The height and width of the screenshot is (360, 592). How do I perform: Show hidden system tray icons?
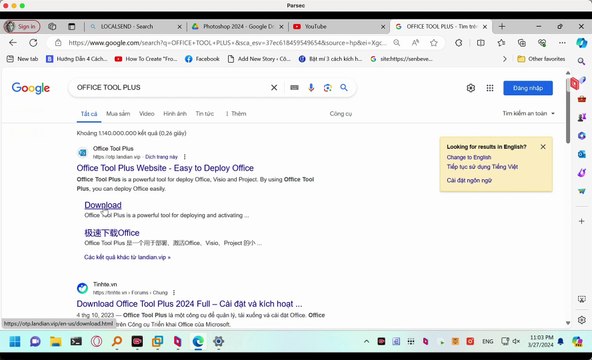pos(366,342)
